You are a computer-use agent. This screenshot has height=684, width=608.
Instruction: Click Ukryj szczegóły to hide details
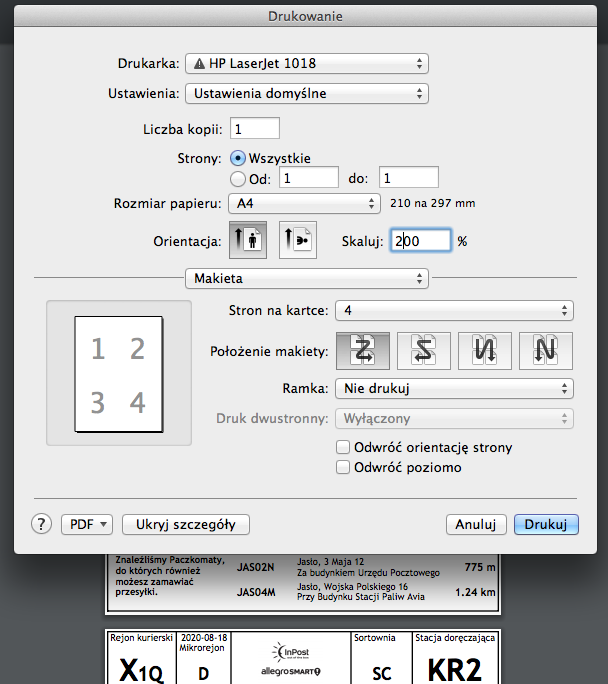[x=185, y=524]
